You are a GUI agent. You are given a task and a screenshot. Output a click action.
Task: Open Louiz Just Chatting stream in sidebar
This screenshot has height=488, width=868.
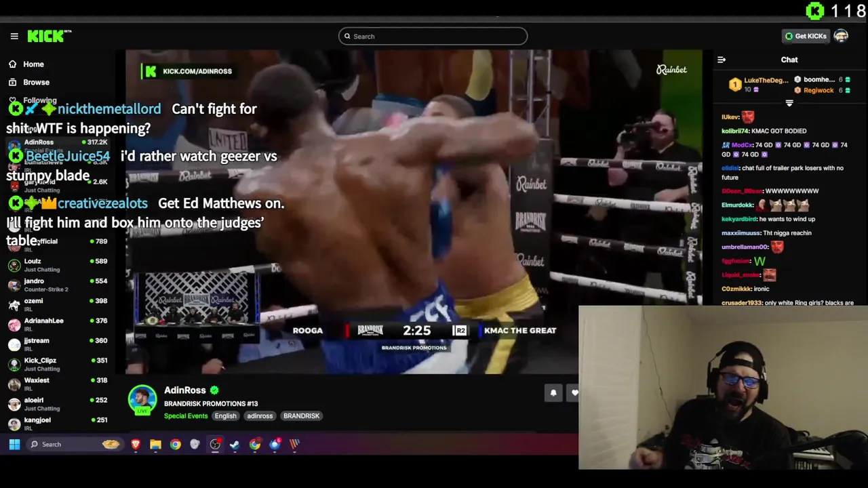[x=58, y=265]
